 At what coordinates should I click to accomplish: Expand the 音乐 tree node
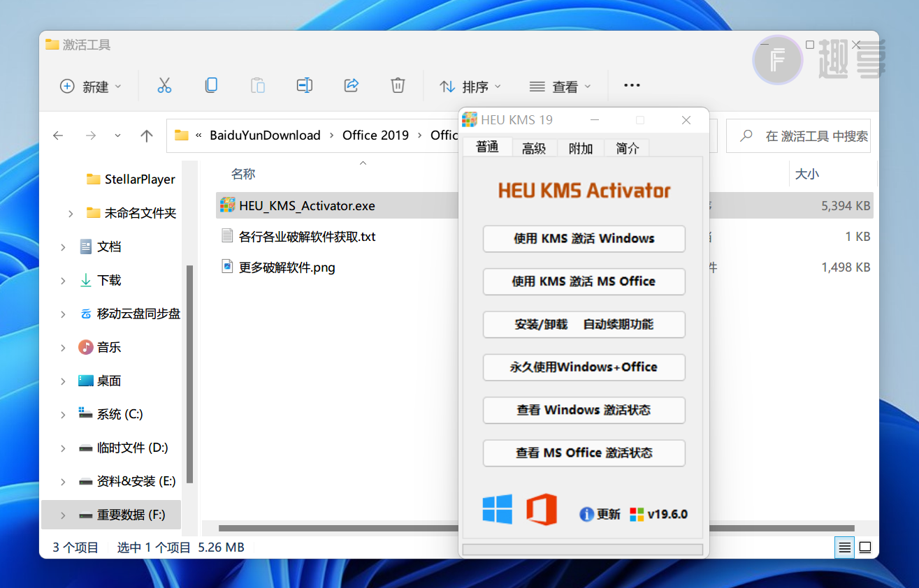coord(63,347)
